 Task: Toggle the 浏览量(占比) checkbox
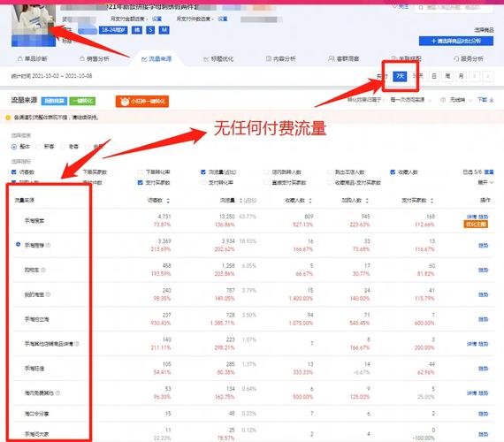(x=203, y=172)
